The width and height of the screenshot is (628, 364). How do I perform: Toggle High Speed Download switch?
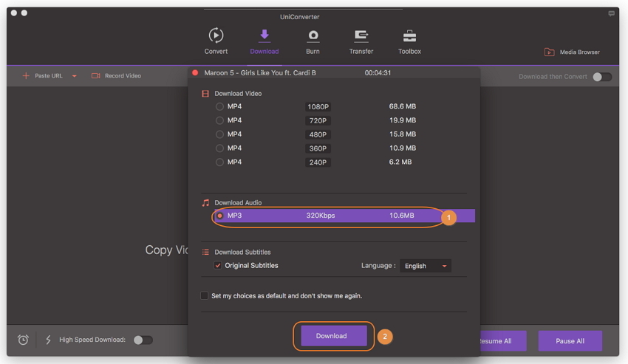click(x=143, y=340)
